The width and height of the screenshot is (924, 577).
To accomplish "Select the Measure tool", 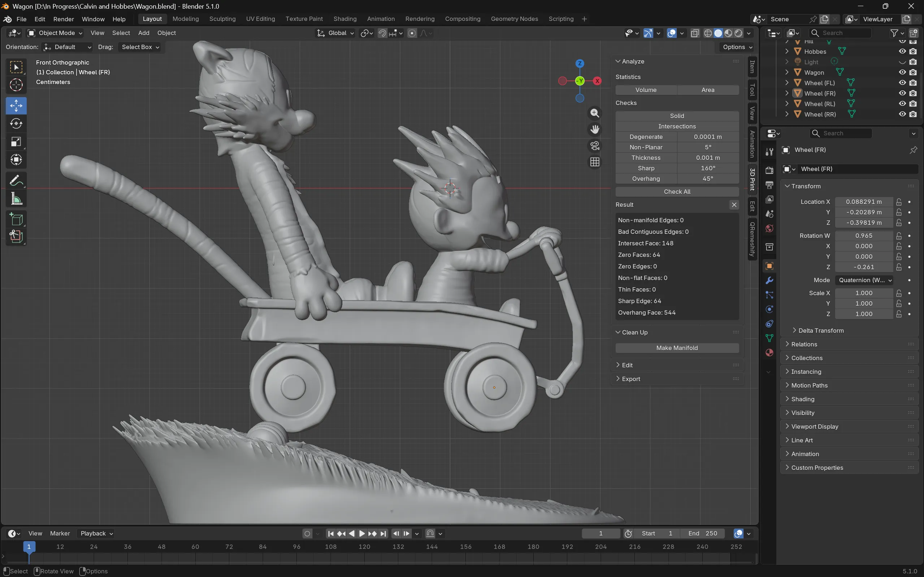I will coord(16,198).
